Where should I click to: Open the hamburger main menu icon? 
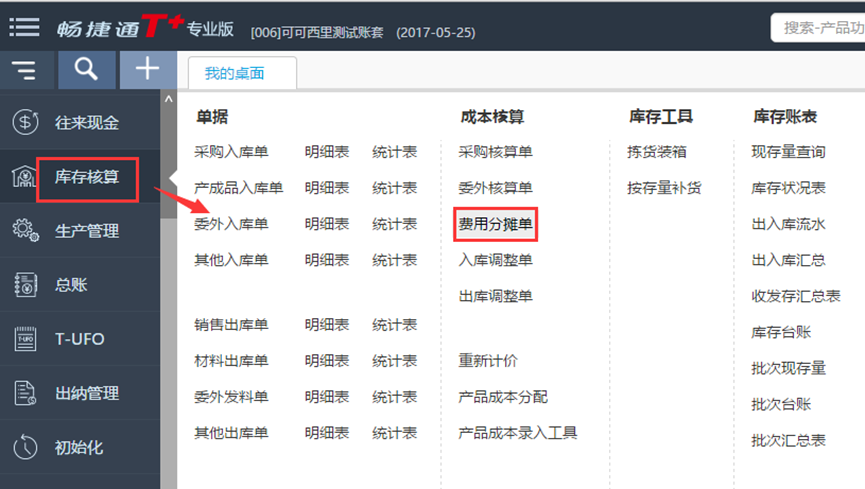[x=24, y=26]
